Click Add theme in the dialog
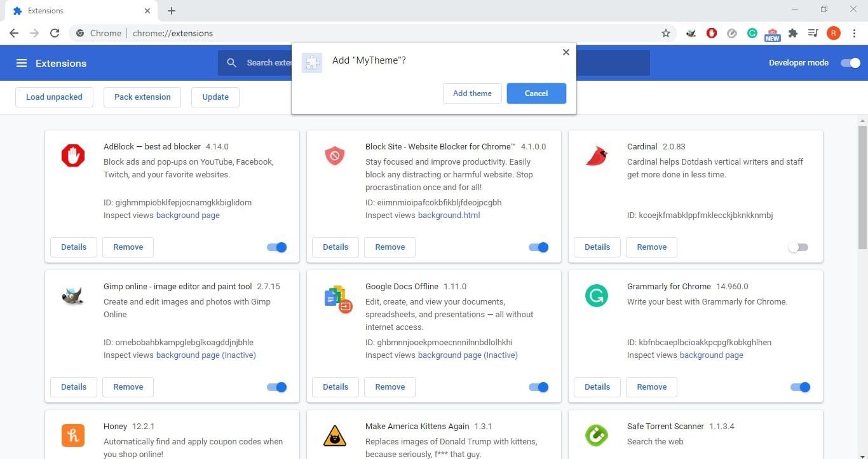Screen dimensions: 868x459 (472, 93)
